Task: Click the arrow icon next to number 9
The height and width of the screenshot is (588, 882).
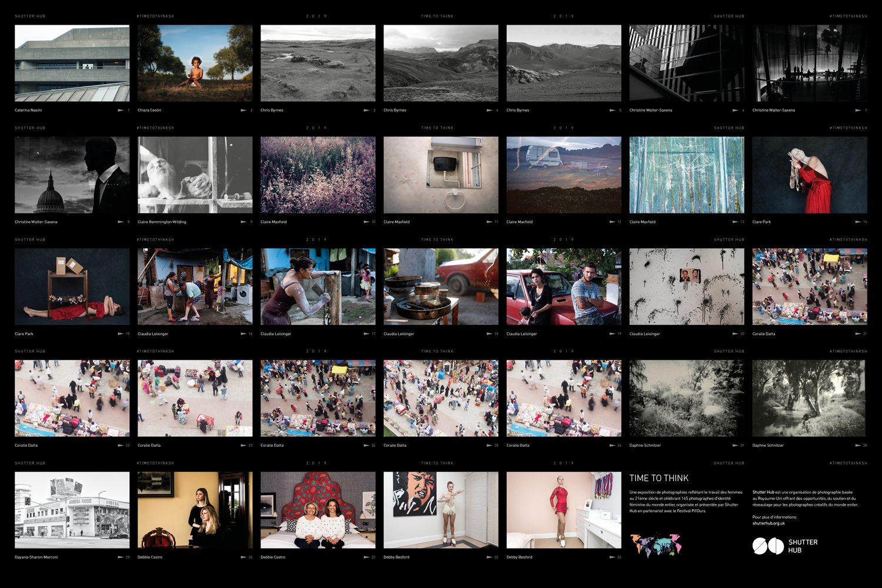Action: (x=243, y=222)
